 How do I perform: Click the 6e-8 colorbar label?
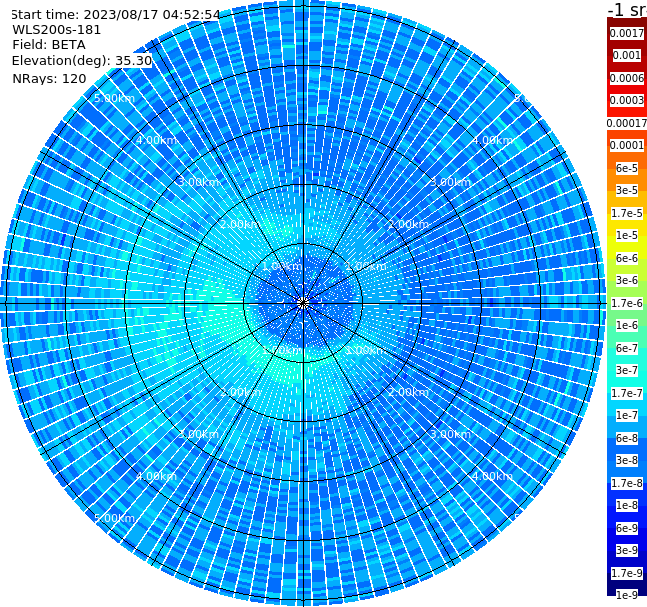(627, 438)
